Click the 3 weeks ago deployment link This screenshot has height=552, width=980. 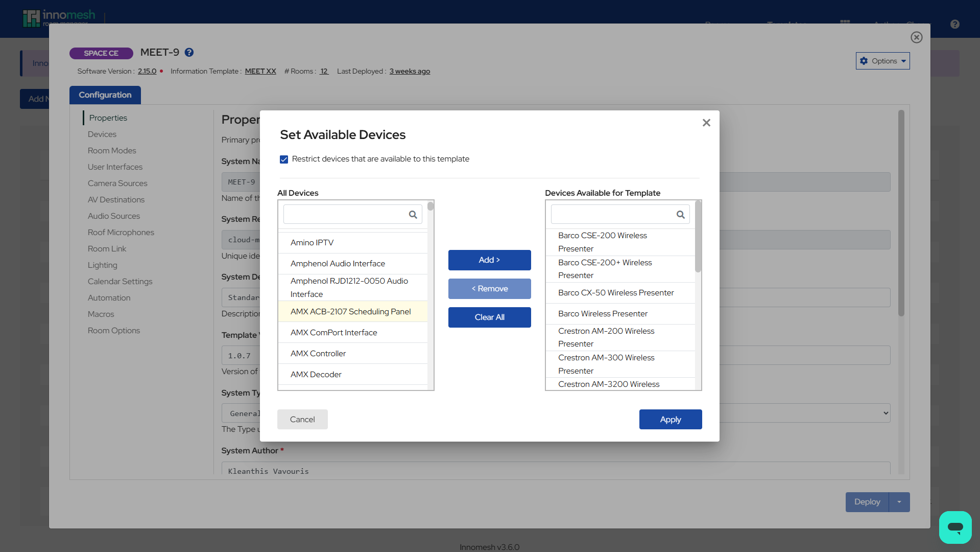[x=409, y=71]
